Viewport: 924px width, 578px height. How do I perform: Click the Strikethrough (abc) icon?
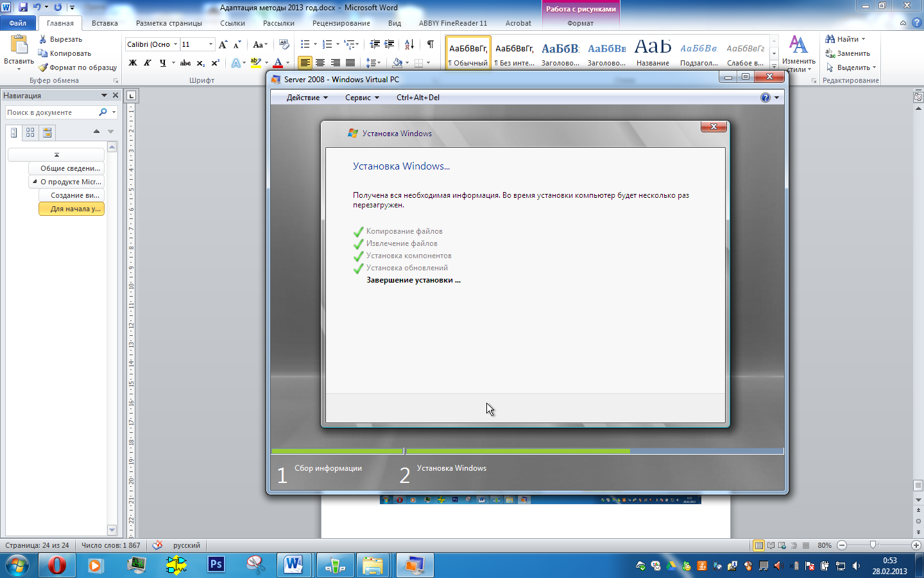pyautogui.click(x=185, y=63)
